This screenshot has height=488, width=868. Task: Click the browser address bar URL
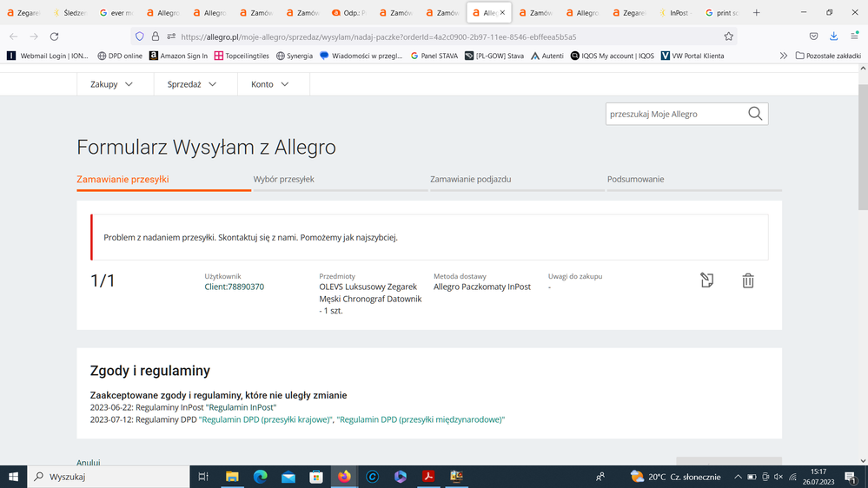(x=379, y=37)
